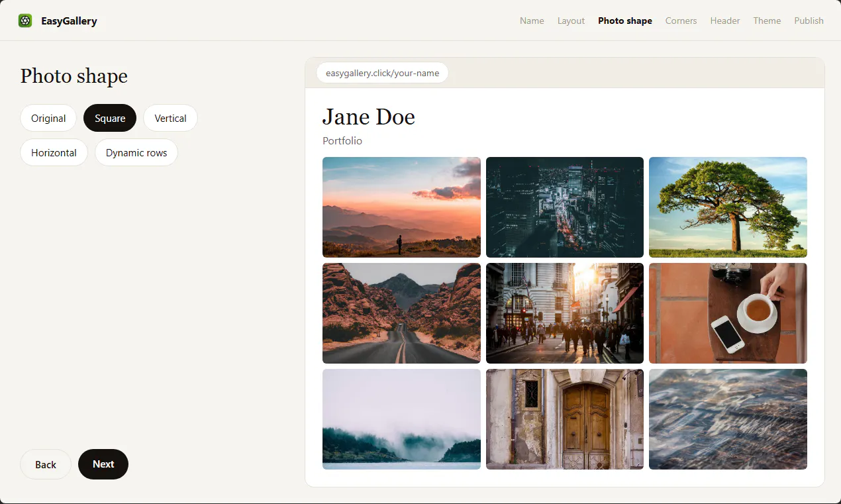Open the Photo shape step

coord(625,21)
